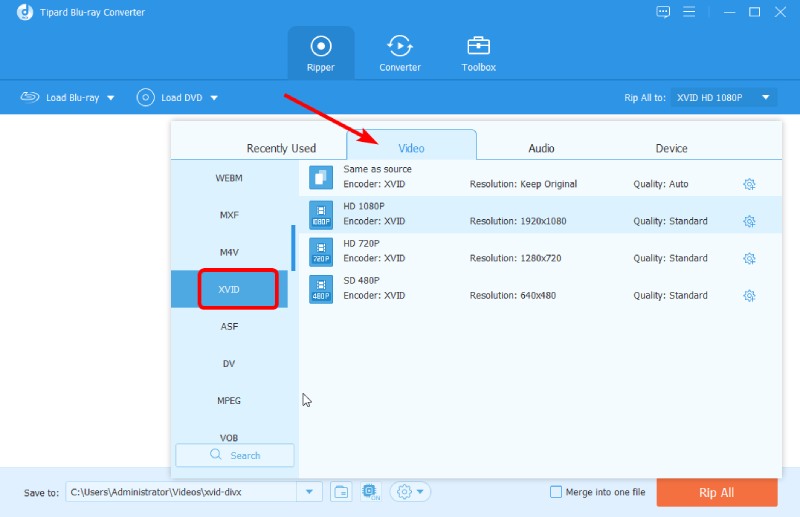This screenshot has width=800, height=517.
Task: Open settings gear for Same as source
Action: (749, 184)
